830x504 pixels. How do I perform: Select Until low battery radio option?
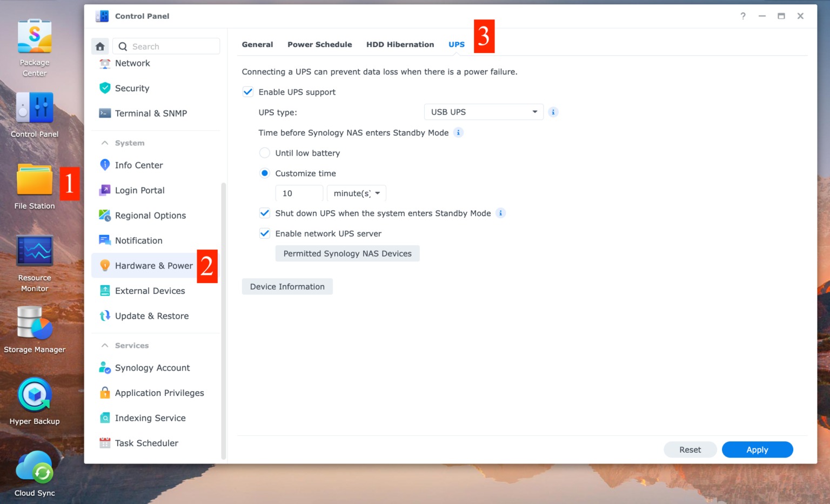point(265,153)
